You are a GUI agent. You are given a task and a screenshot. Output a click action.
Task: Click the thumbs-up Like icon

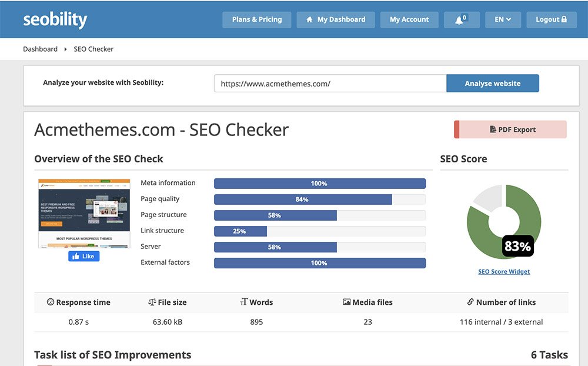tap(76, 256)
